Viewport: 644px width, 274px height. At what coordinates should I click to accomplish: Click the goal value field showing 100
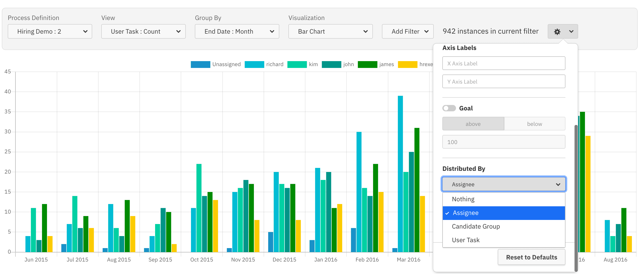pos(503,142)
